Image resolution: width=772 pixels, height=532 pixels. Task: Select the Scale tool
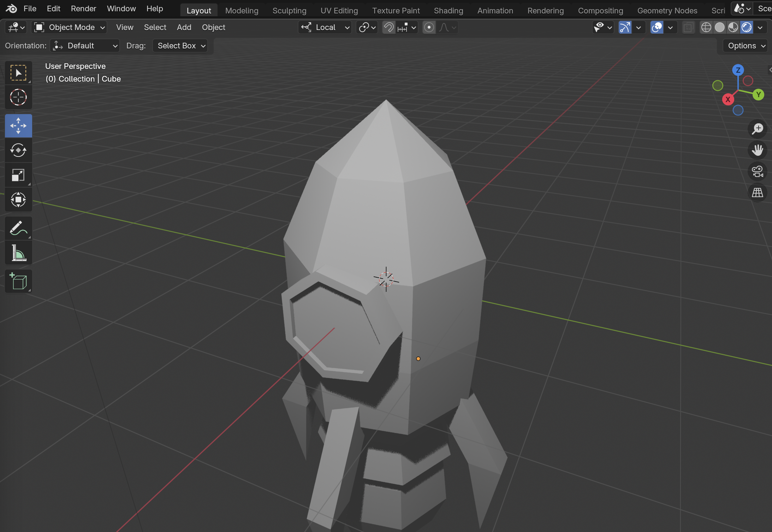(x=18, y=175)
